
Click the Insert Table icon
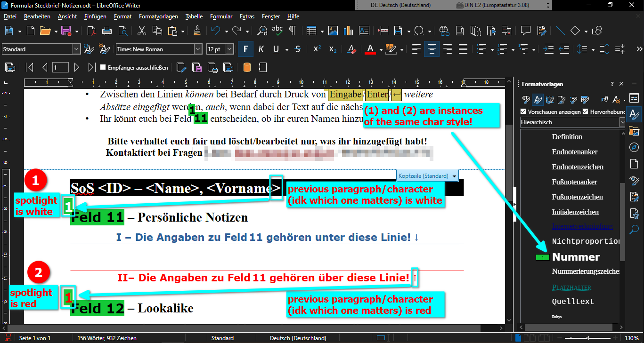tap(311, 31)
